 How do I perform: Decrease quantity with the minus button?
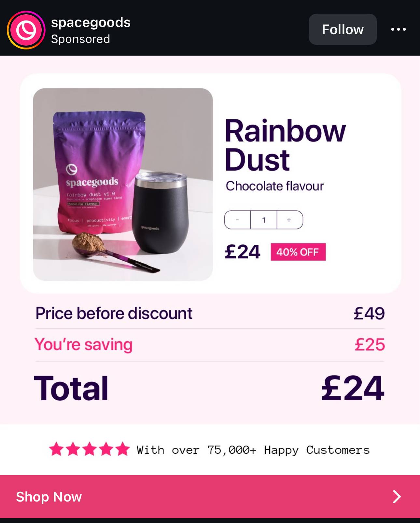pyautogui.click(x=237, y=220)
